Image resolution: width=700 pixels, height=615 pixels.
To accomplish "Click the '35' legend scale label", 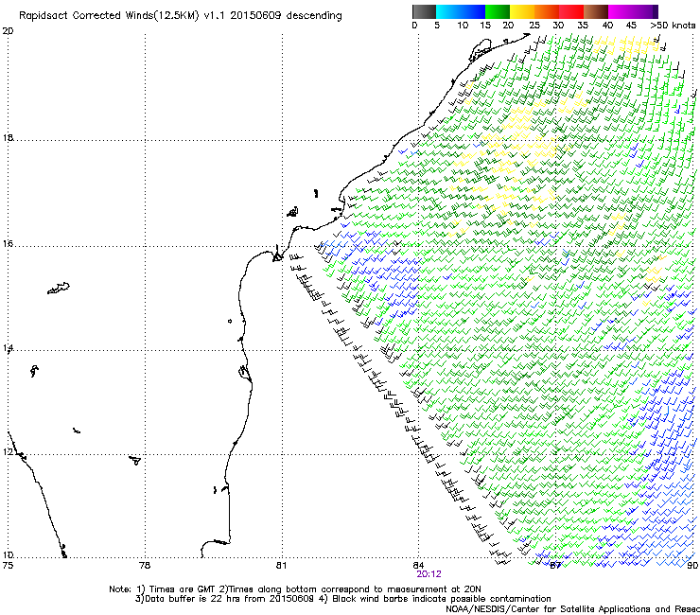I will [583, 26].
